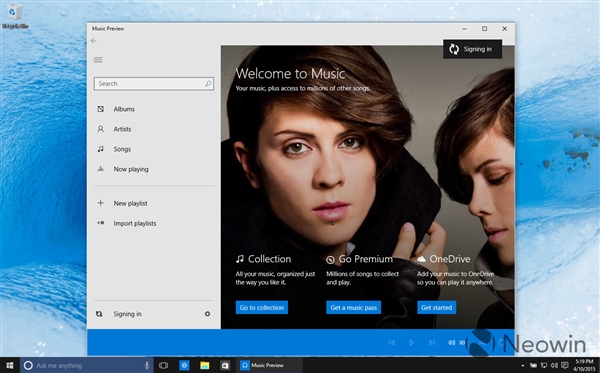Open the Artists section
Screen dimensions: 600x373
153,129
